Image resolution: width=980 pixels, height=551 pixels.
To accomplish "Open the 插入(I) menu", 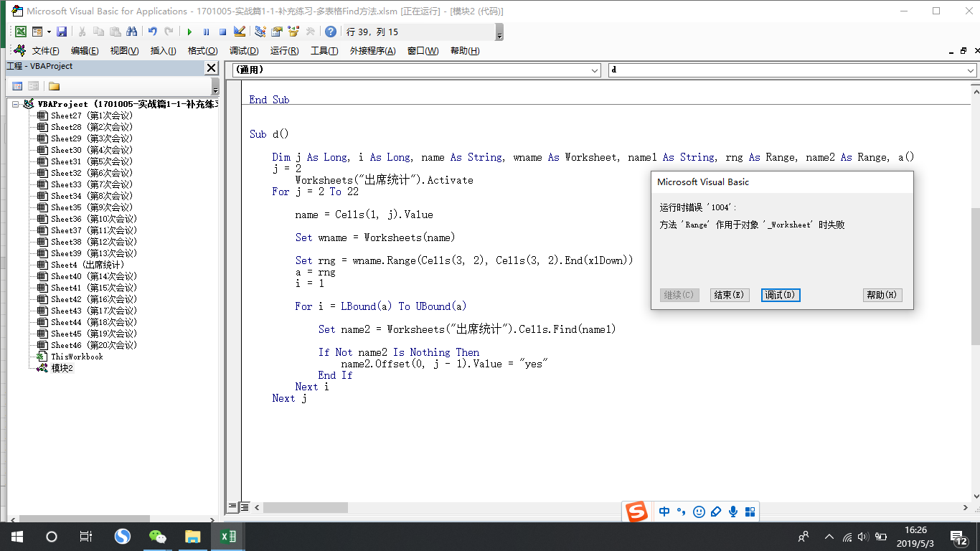I will [163, 51].
